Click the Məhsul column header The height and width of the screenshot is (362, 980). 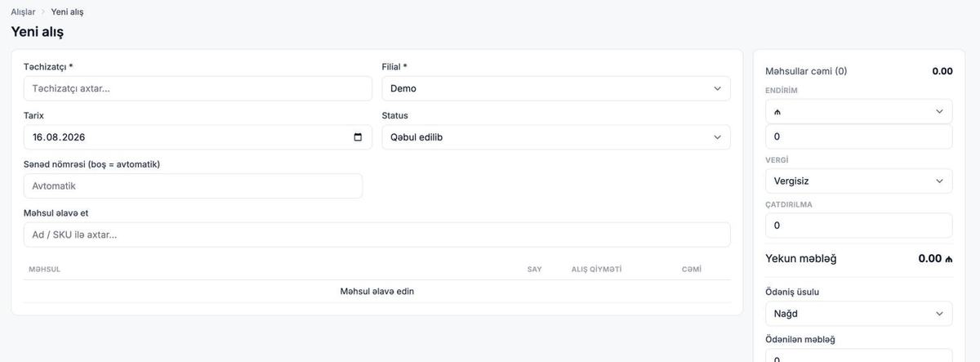tap(45, 270)
